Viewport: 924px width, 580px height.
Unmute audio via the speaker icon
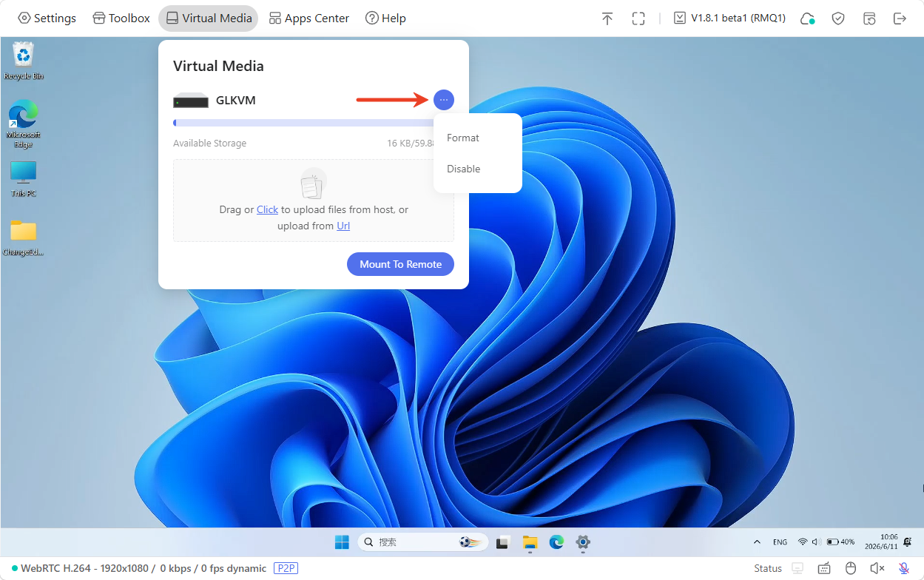877,568
